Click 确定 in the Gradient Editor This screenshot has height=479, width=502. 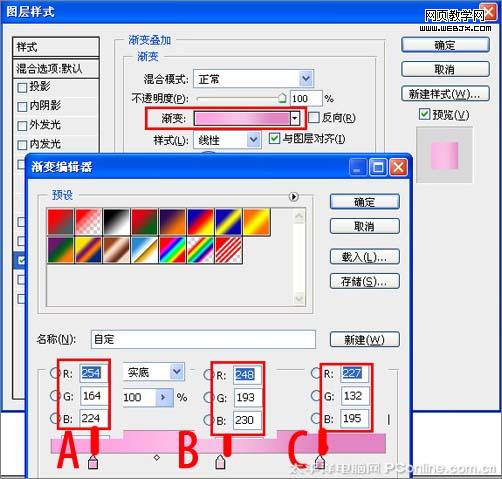(365, 202)
